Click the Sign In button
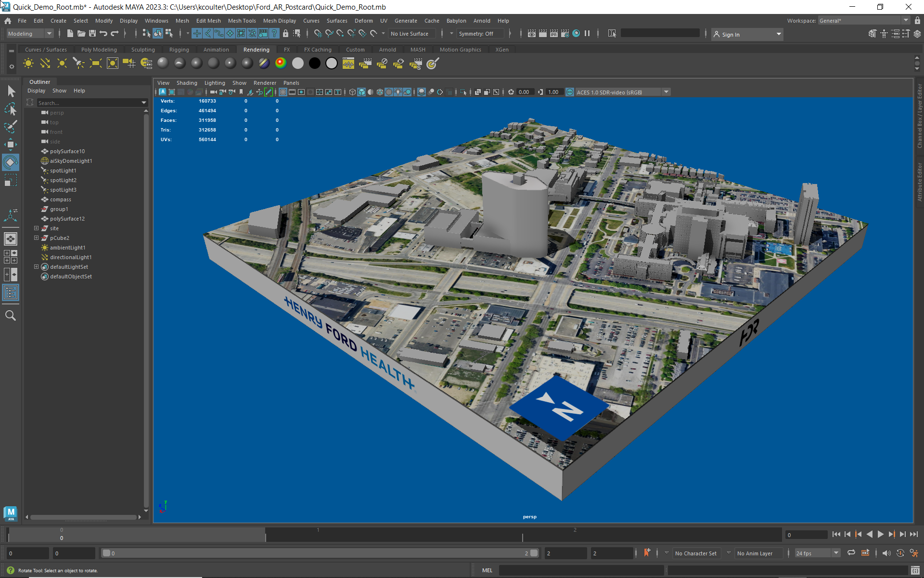The width and height of the screenshot is (924, 578). [730, 34]
